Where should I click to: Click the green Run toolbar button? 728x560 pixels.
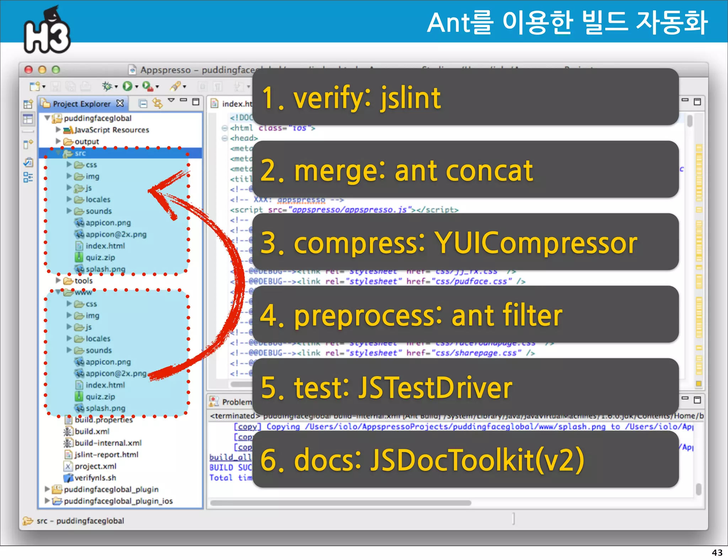[127, 86]
